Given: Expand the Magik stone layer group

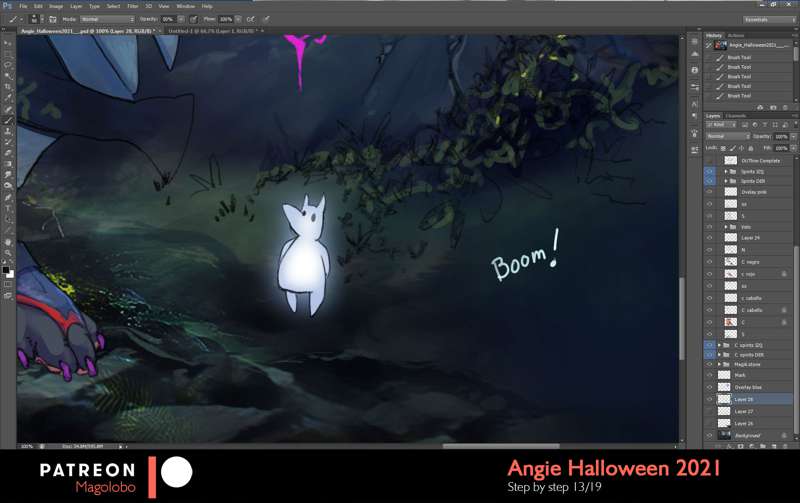Looking at the screenshot, I should point(720,365).
